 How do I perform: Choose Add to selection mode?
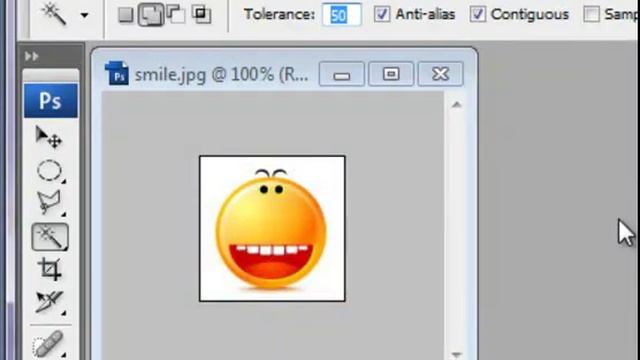tap(151, 15)
